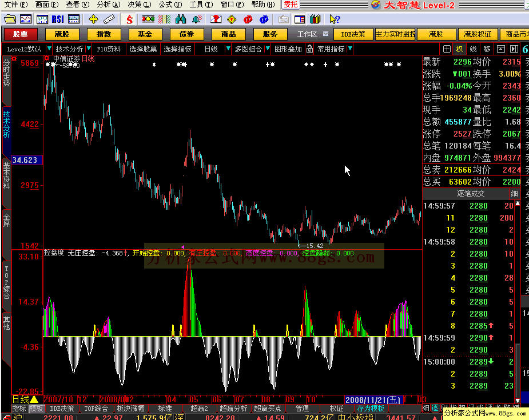The image size is (529, 420).
Task: Select the 超赢分析 bottom template tab
Action: 233,408
